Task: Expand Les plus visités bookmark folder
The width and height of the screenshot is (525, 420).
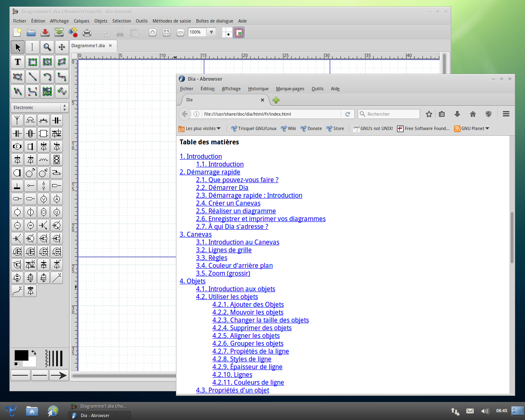Action: 200,128
